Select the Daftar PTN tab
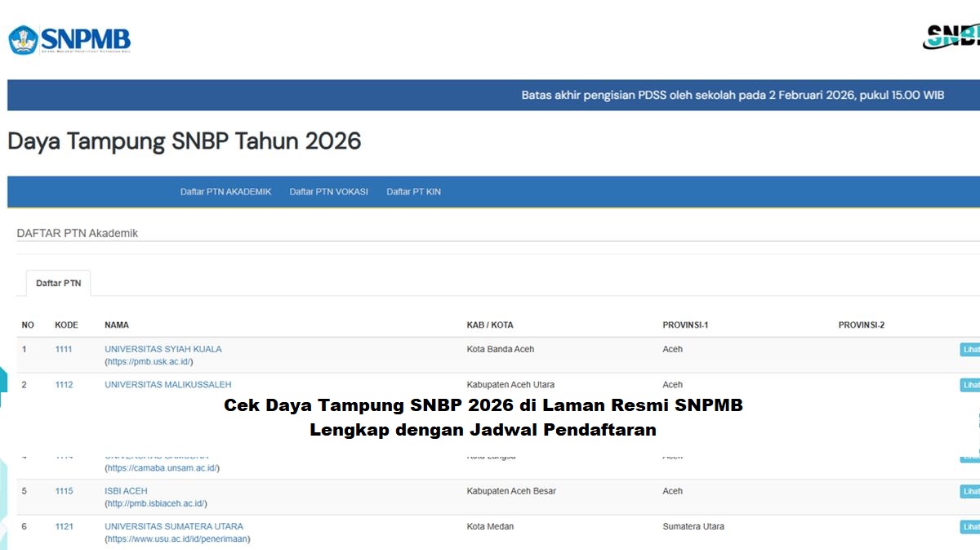Image resolution: width=980 pixels, height=550 pixels. (58, 284)
